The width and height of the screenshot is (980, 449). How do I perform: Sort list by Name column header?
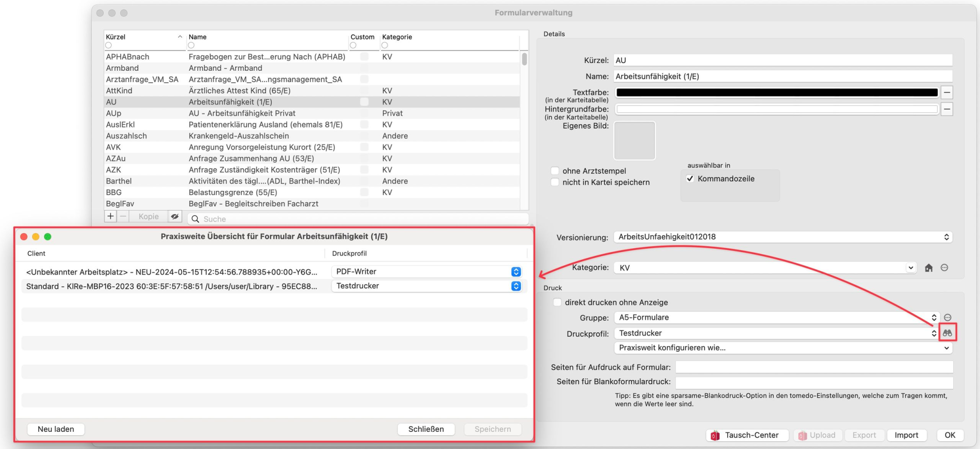(x=267, y=37)
